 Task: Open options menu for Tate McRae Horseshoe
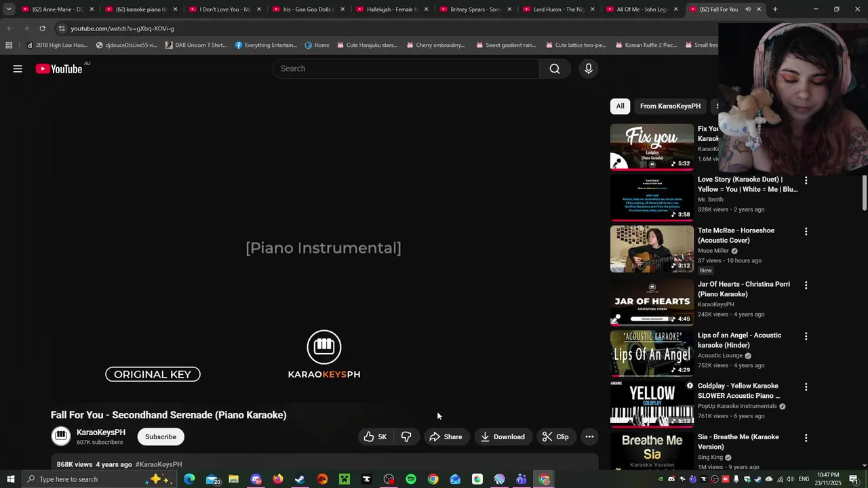point(806,231)
